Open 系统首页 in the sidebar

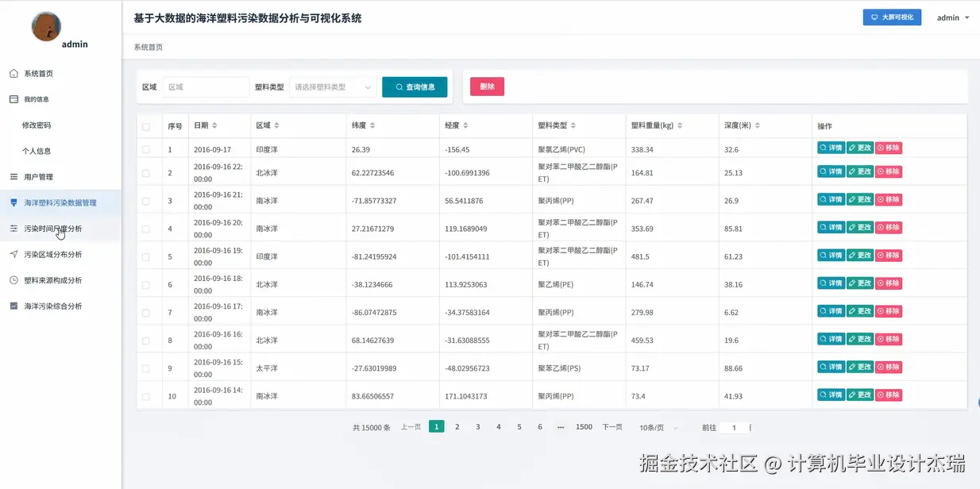point(61,74)
